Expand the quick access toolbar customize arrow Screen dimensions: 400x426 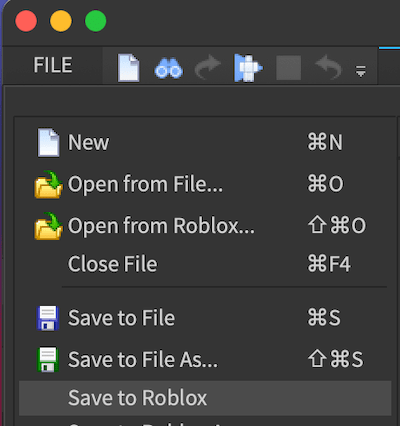pyautogui.click(x=361, y=71)
